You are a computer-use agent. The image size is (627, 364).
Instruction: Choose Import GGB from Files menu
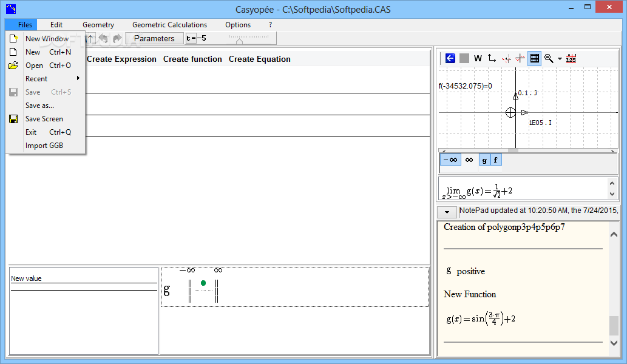pos(46,146)
